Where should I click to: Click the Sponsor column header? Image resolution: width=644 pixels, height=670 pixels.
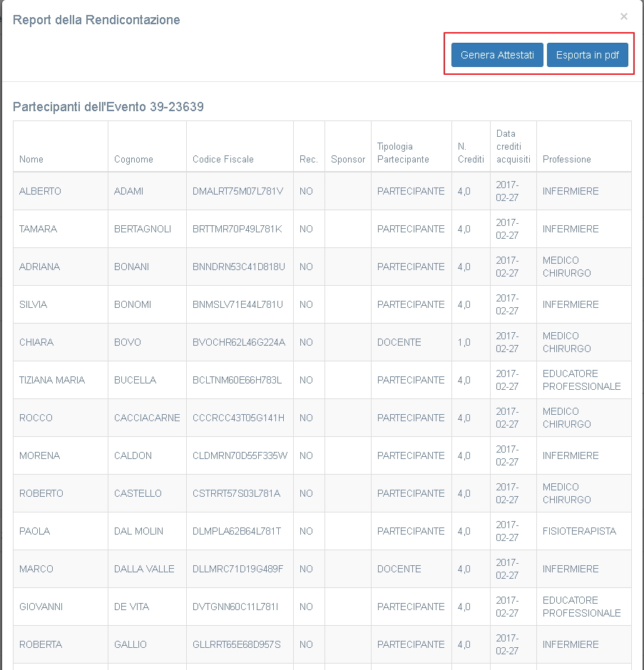tap(348, 159)
